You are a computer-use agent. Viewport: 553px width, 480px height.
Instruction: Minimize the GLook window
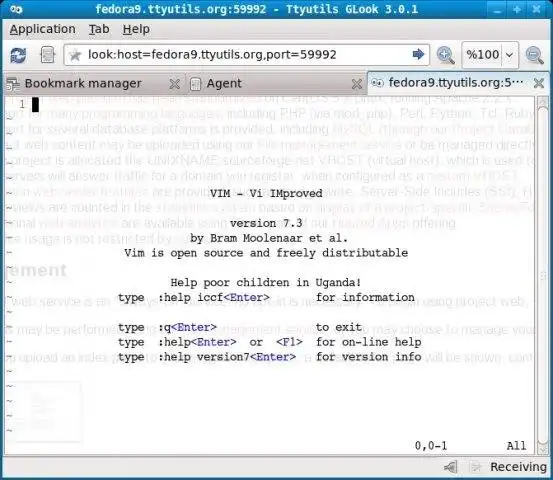coord(497,10)
